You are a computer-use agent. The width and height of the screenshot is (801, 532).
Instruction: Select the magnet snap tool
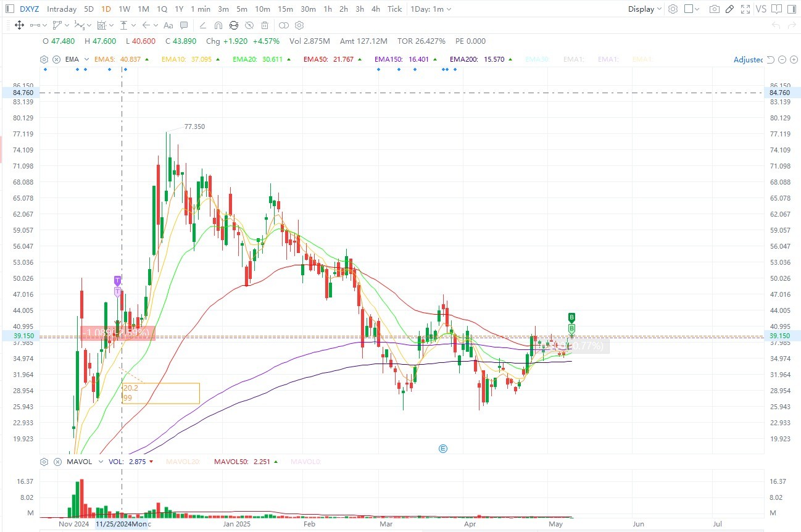(218, 25)
